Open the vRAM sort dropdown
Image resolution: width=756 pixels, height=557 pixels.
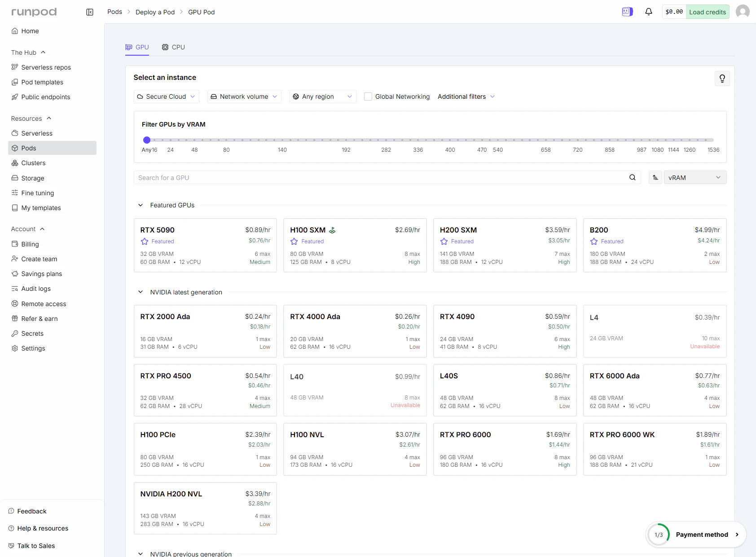pyautogui.click(x=695, y=178)
